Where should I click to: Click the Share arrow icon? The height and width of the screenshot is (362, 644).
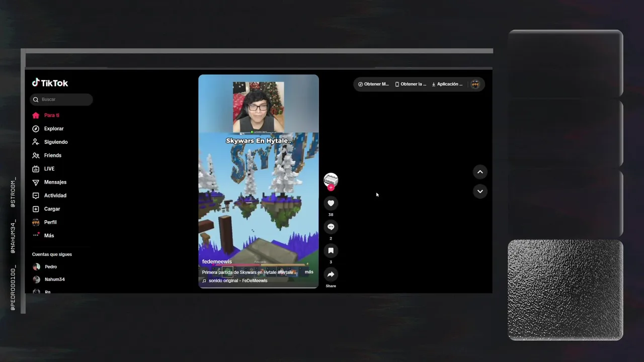[331, 274]
